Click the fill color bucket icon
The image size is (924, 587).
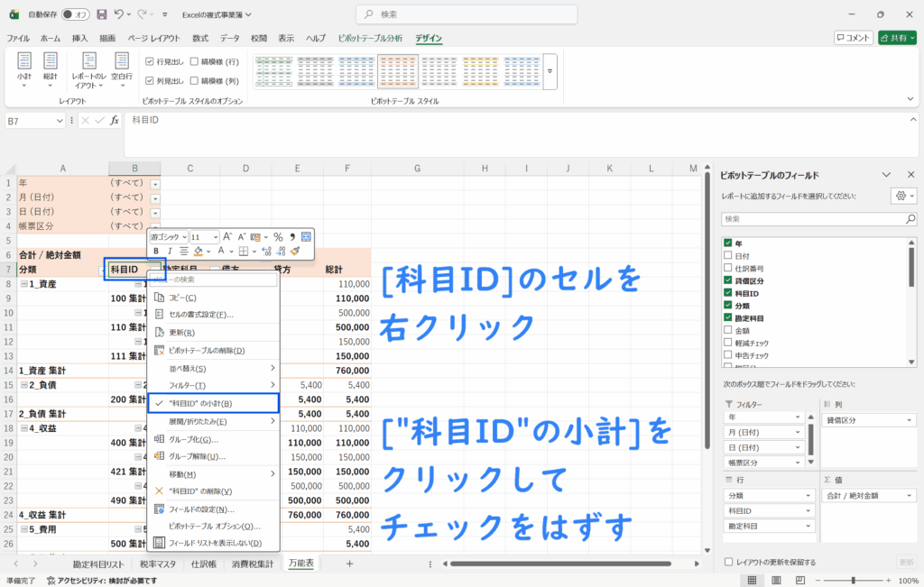[198, 252]
